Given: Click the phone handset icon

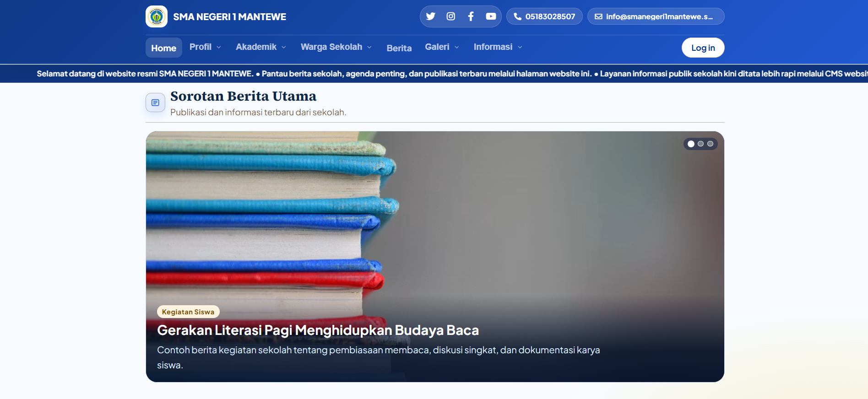Looking at the screenshot, I should pos(518,16).
